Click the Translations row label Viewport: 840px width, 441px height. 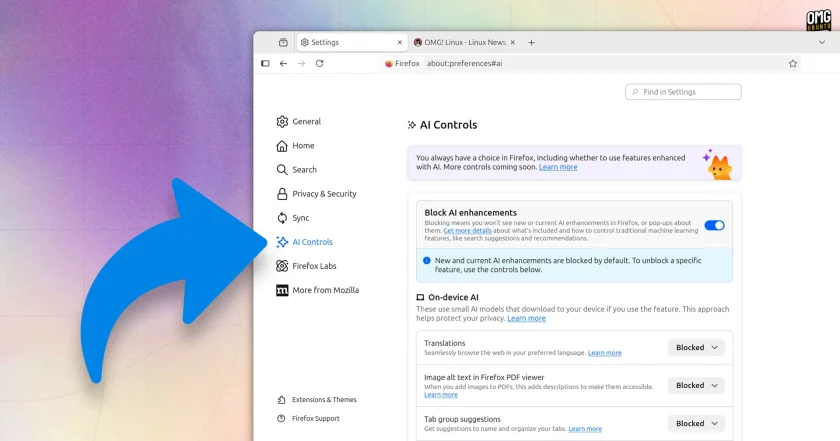(445, 343)
